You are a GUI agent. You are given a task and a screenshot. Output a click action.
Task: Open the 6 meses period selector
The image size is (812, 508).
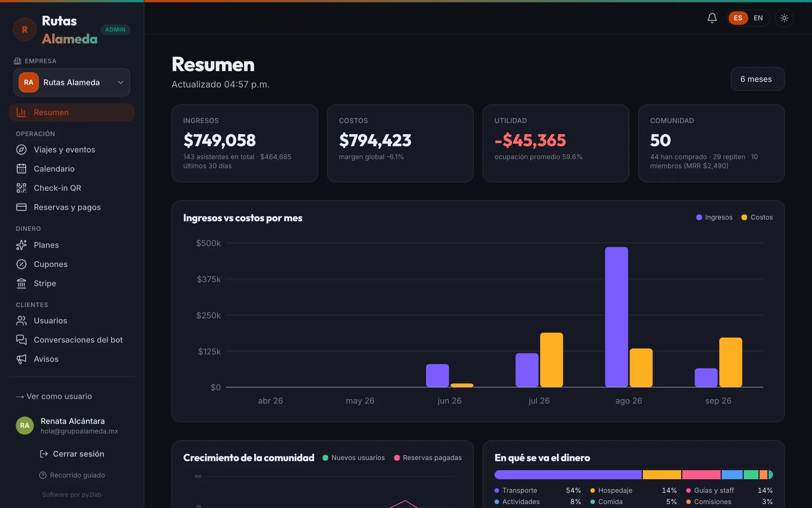[x=758, y=79]
